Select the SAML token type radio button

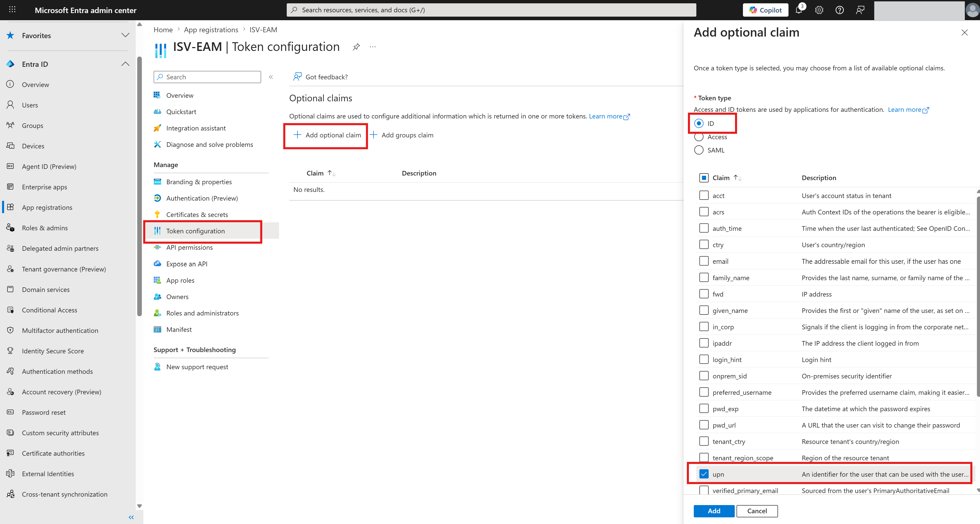pyautogui.click(x=699, y=150)
